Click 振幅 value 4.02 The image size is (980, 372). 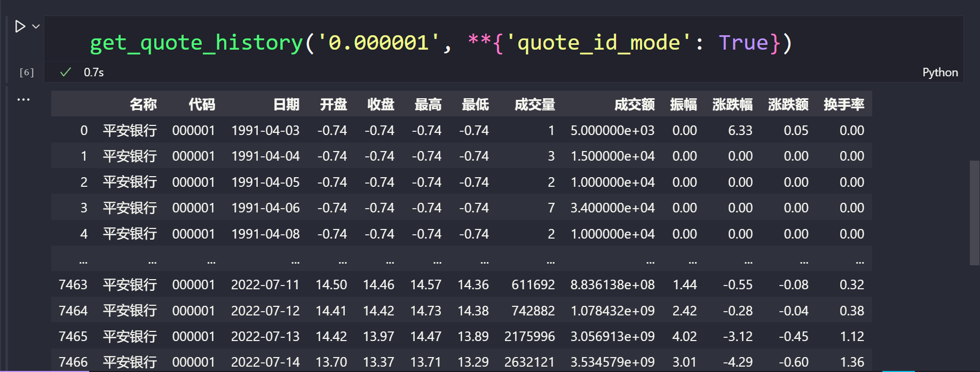coord(685,337)
